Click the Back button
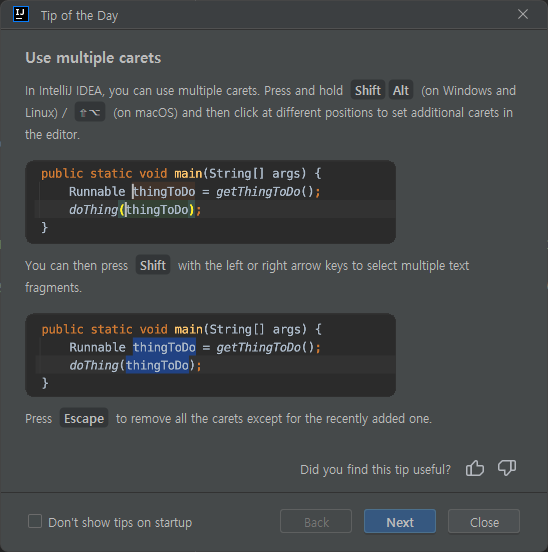 pos(316,521)
